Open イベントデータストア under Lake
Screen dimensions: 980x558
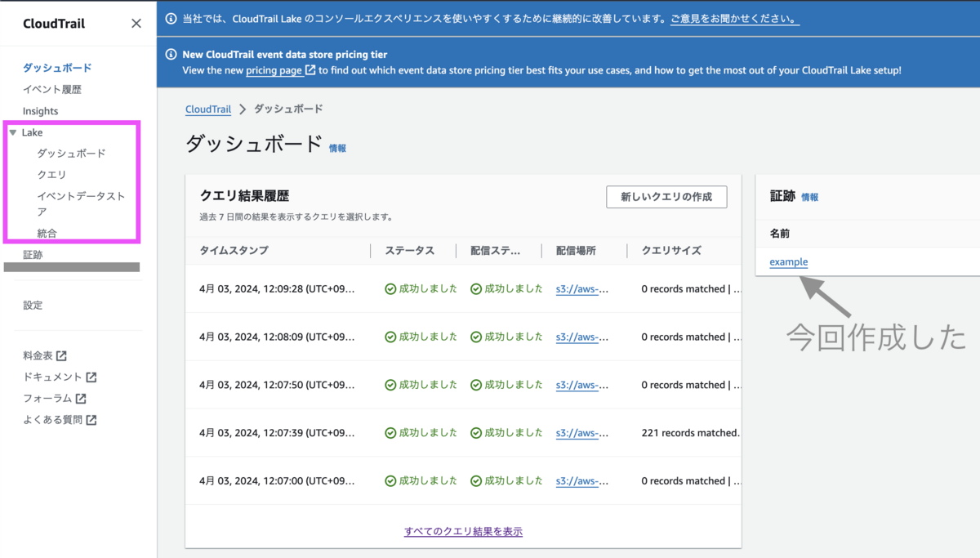point(81,203)
